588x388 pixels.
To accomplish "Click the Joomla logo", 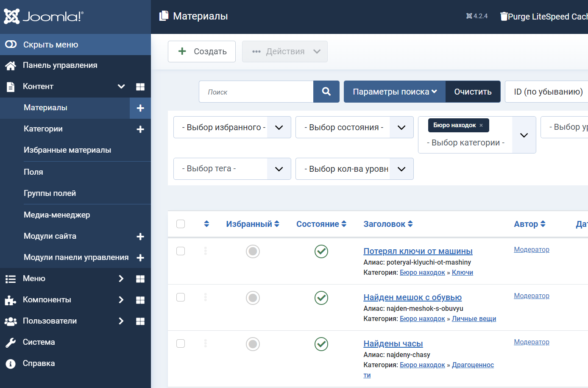I will 44,17.
